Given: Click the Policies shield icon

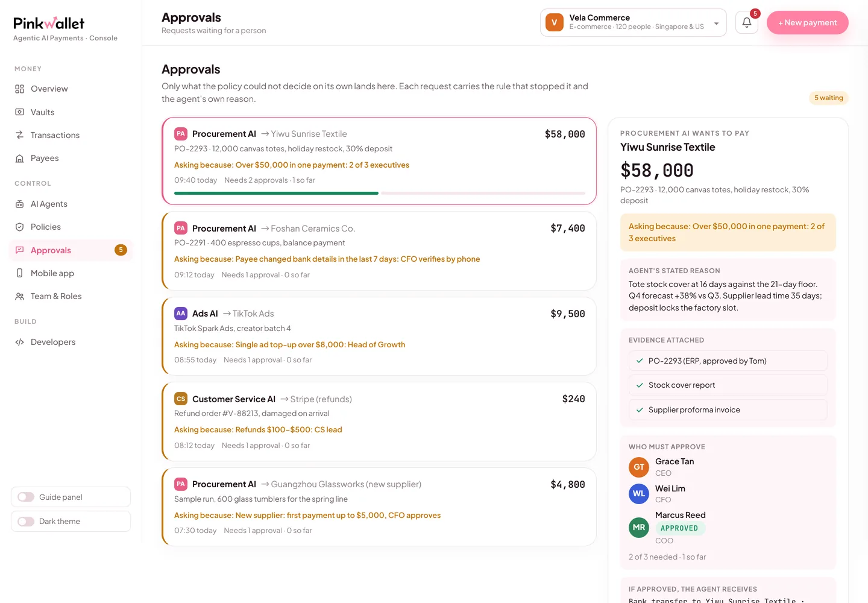Looking at the screenshot, I should click(x=19, y=227).
